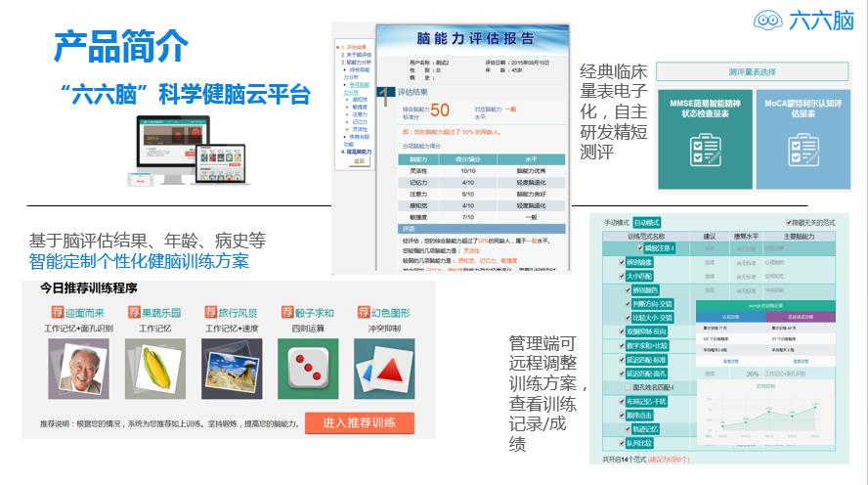Click the 荐 badge next to 迎面而来
The width and height of the screenshot is (868, 485).
(x=58, y=312)
